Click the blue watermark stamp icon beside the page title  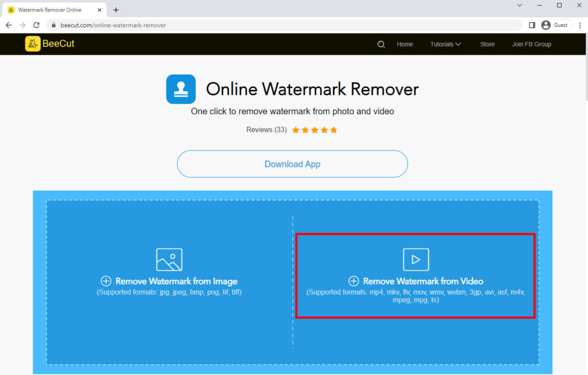point(181,89)
